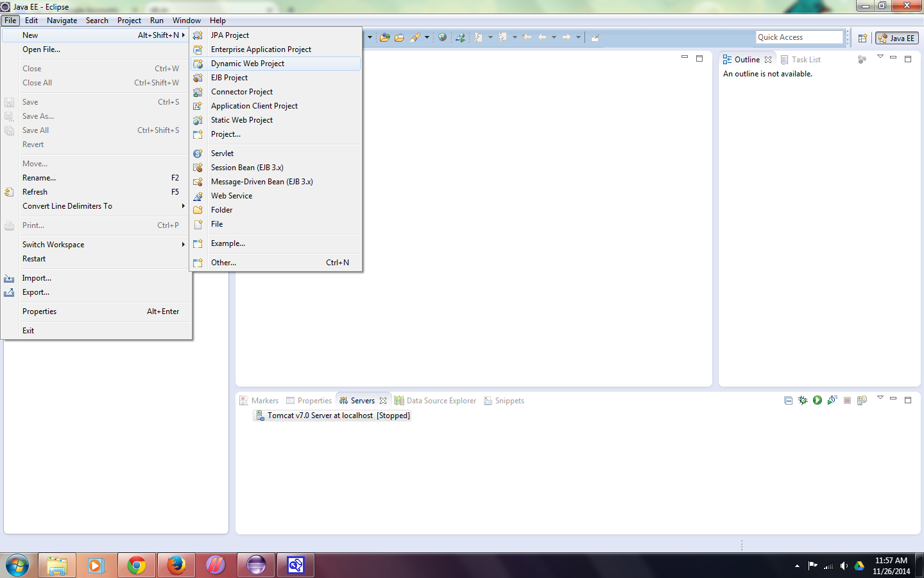Open the Search icon dropdown arrow
This screenshot has height=578, width=924.
point(427,37)
